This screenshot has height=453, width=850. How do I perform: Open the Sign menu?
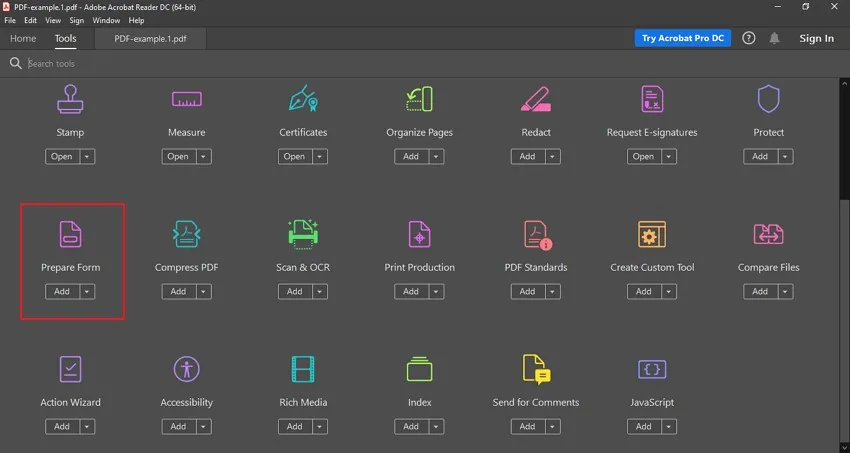pos(76,21)
